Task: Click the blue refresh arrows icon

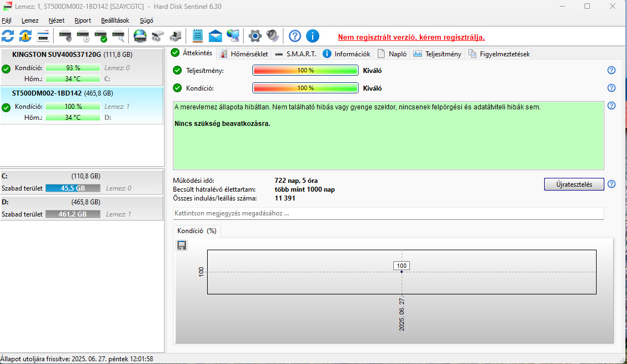Action: coord(8,36)
